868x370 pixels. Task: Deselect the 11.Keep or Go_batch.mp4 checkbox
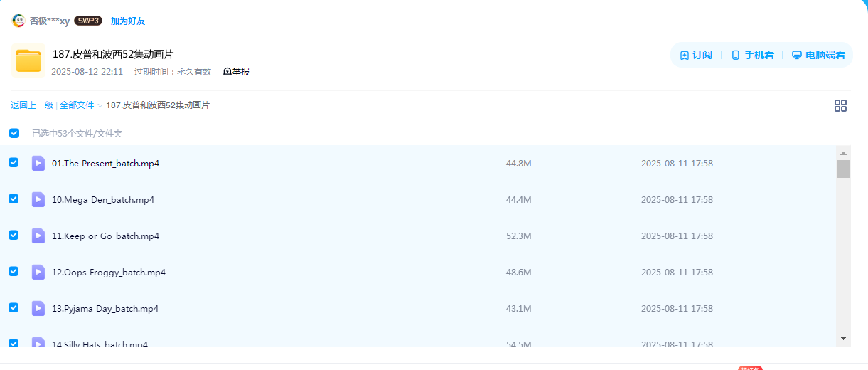[14, 235]
